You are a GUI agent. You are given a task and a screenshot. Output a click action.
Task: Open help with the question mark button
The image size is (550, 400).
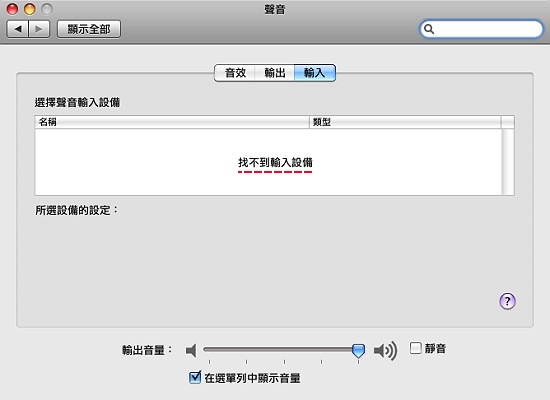(507, 301)
